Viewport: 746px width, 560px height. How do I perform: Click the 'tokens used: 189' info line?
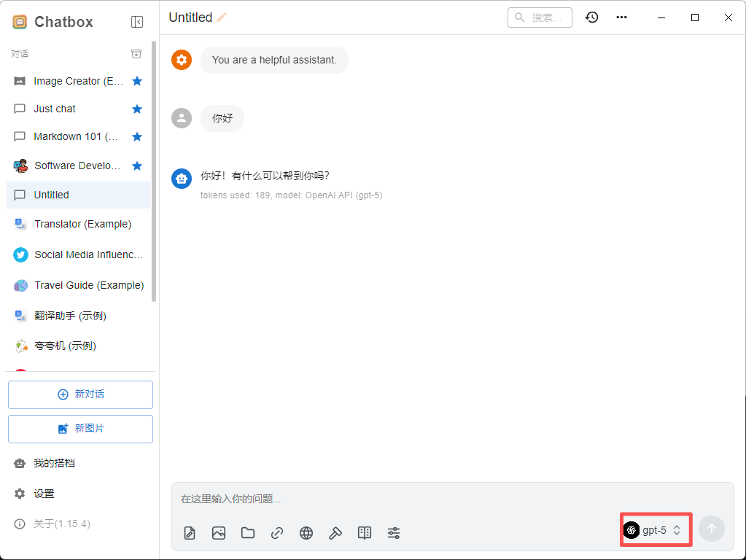[291, 195]
